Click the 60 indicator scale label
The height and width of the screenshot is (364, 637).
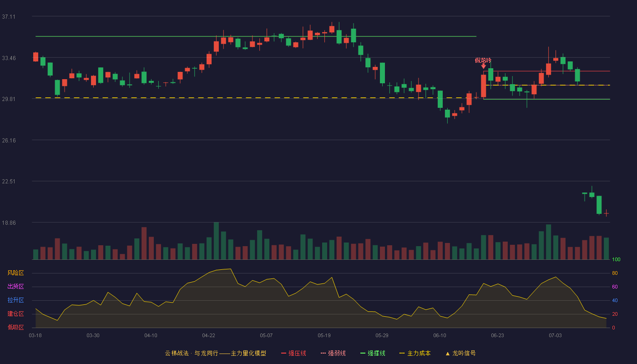point(615,287)
